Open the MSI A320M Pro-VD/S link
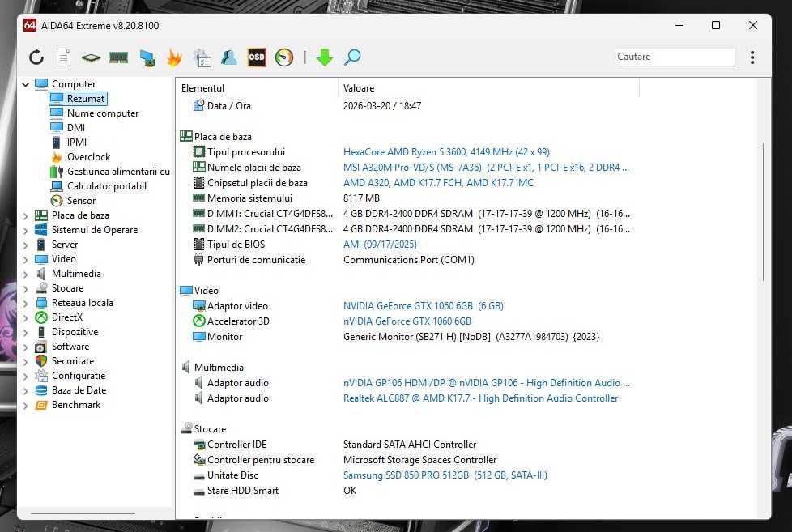Image resolution: width=792 pixels, height=532 pixels. point(486,168)
